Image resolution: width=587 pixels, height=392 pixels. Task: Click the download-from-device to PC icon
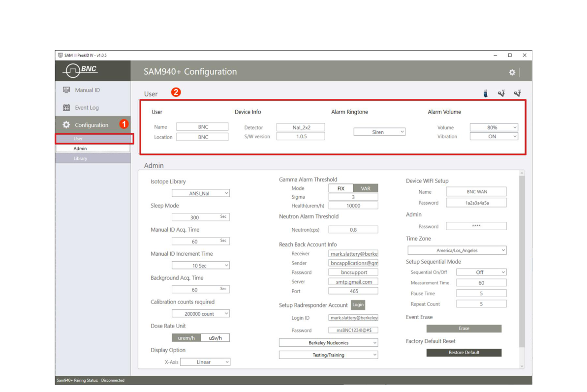click(x=501, y=93)
